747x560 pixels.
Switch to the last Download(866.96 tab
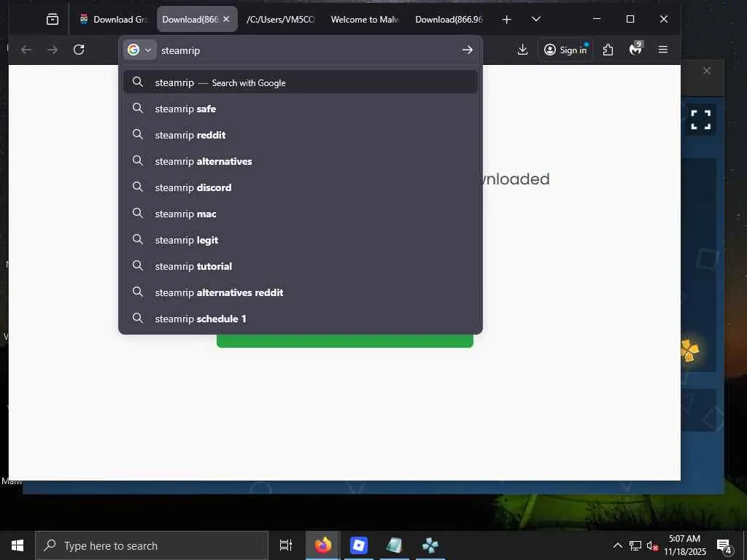(x=449, y=20)
